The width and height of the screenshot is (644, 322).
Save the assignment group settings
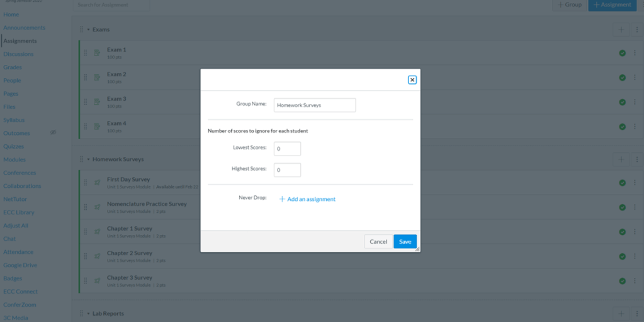coord(405,242)
